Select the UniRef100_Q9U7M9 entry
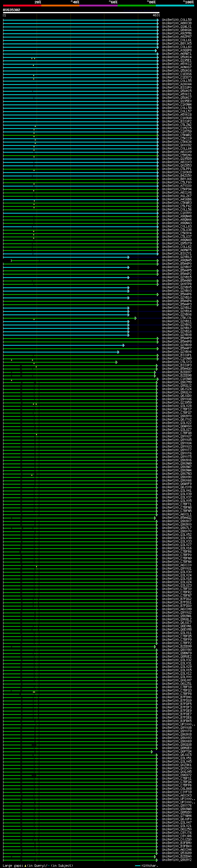The height and width of the screenshot is (868, 197). coord(176,382)
